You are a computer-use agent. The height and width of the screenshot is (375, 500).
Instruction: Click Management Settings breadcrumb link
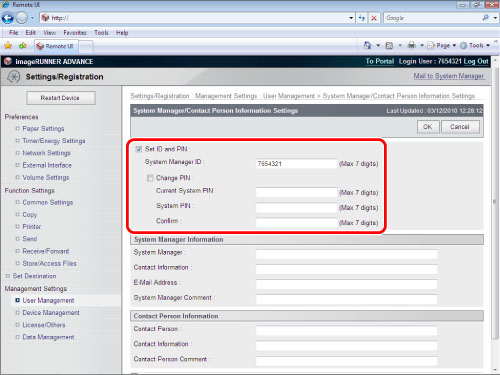[226, 96]
